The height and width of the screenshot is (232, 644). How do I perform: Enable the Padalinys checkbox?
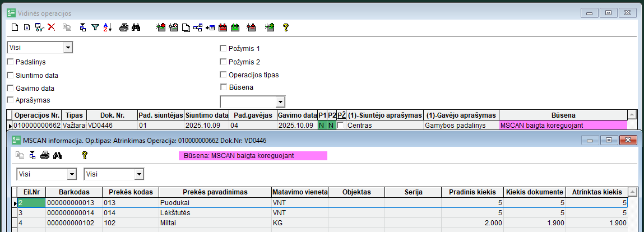(11, 62)
